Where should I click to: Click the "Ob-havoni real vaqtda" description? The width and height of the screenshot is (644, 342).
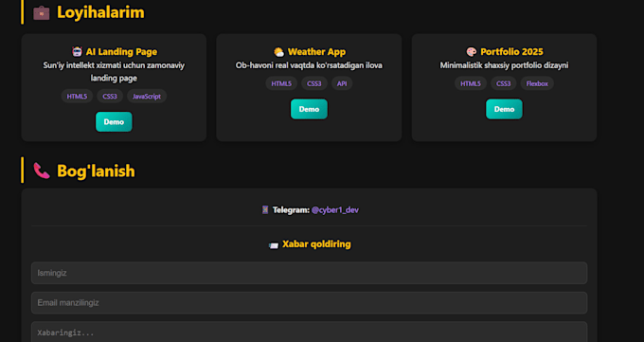[x=309, y=65]
